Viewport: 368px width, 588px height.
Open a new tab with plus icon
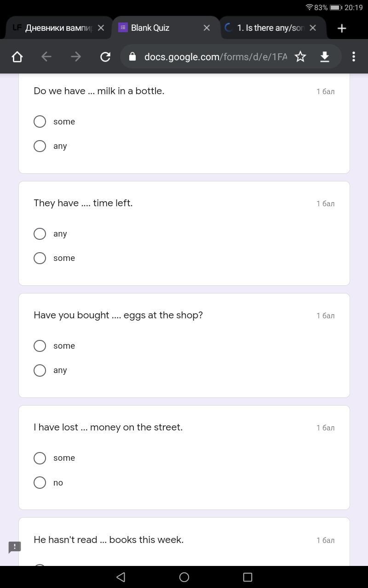342,28
